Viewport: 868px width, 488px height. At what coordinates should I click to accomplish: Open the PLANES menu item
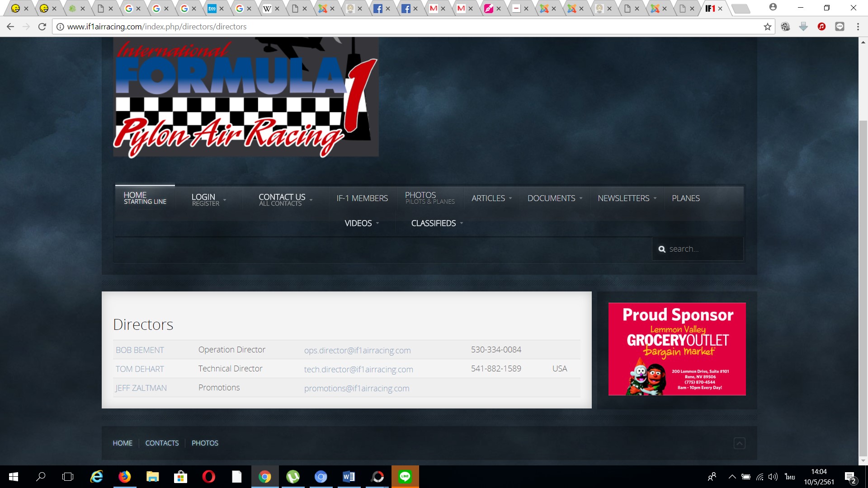[685, 198]
